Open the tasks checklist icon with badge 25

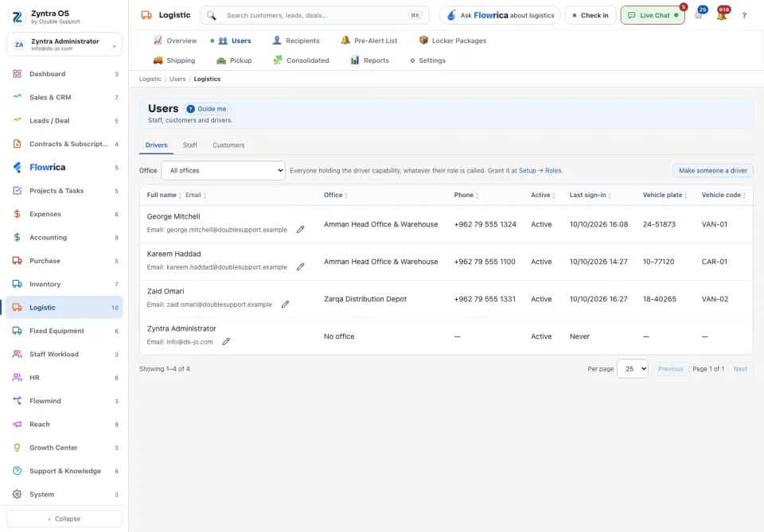click(x=698, y=15)
